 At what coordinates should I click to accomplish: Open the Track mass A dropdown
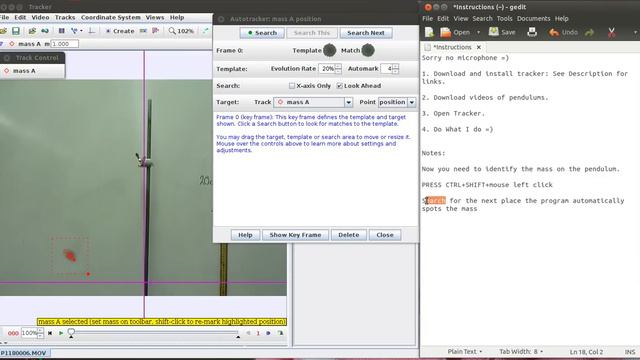click(313, 102)
